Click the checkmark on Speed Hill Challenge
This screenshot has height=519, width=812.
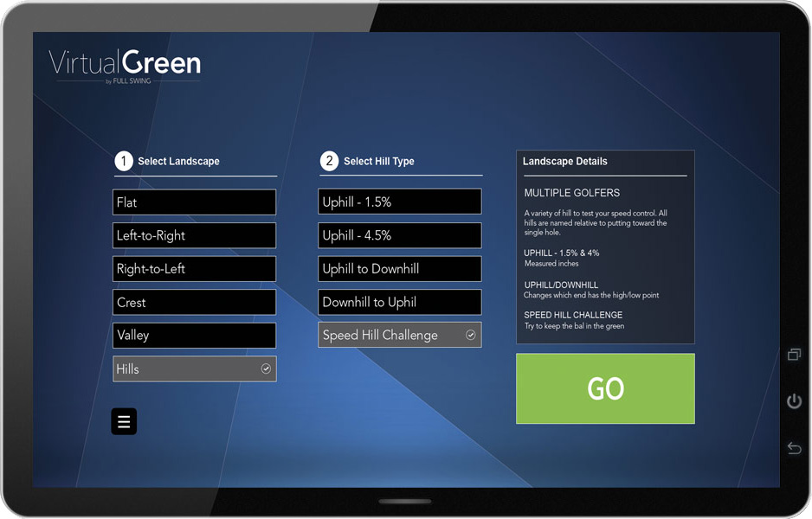click(471, 335)
